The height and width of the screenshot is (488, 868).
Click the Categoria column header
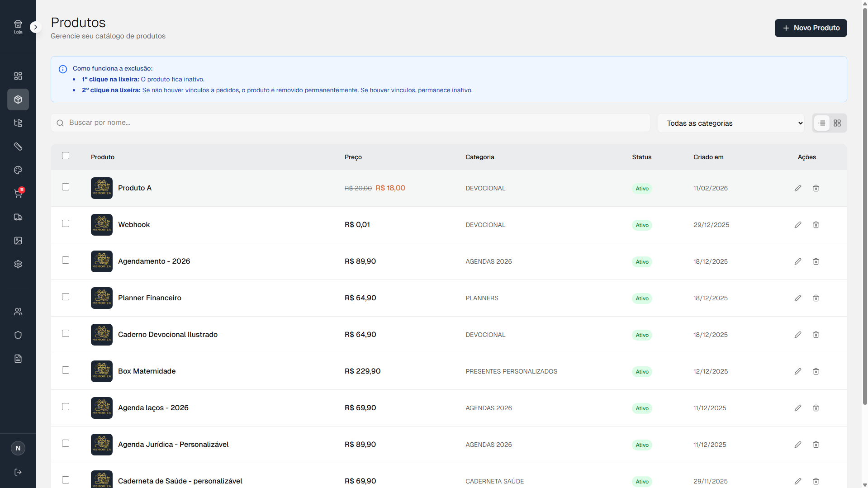(480, 157)
